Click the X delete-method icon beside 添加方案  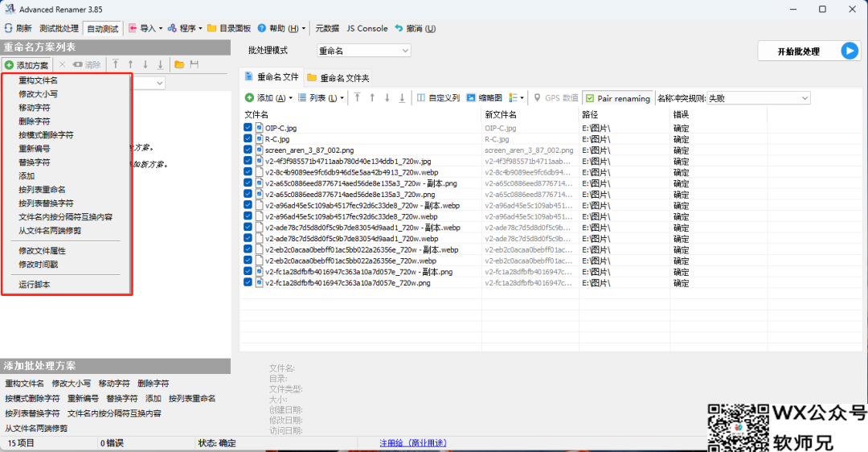[62, 65]
